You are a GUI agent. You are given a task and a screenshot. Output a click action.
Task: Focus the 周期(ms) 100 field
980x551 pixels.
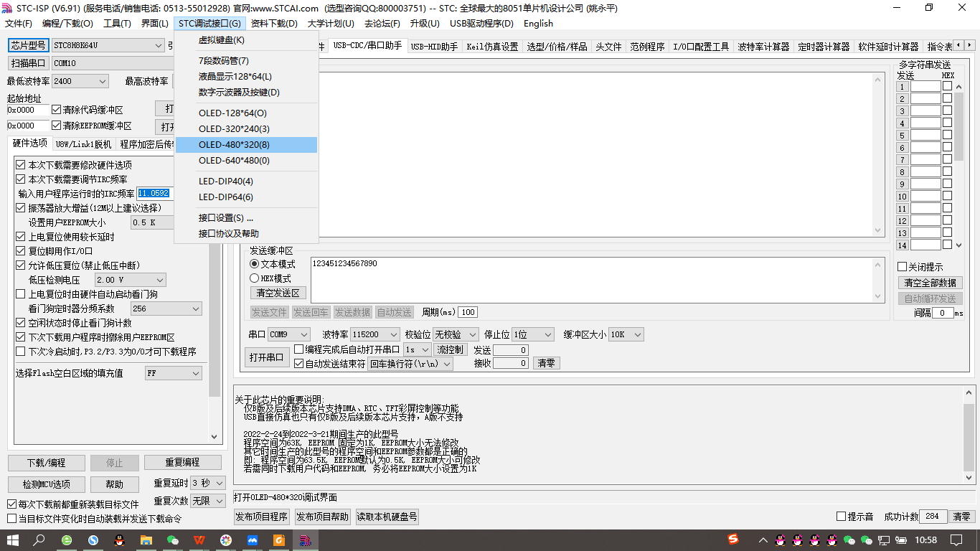click(x=468, y=312)
